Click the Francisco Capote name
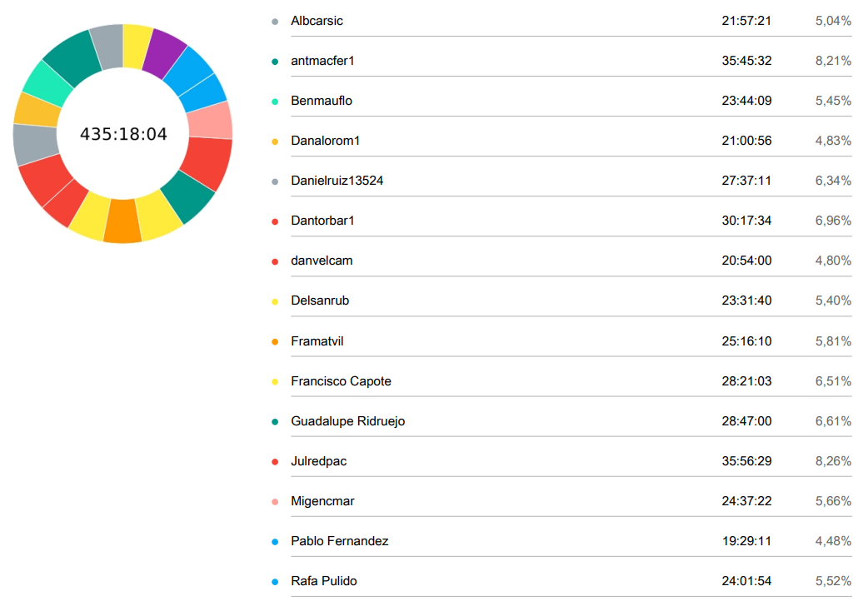This screenshot has height=616, width=868. (x=341, y=381)
